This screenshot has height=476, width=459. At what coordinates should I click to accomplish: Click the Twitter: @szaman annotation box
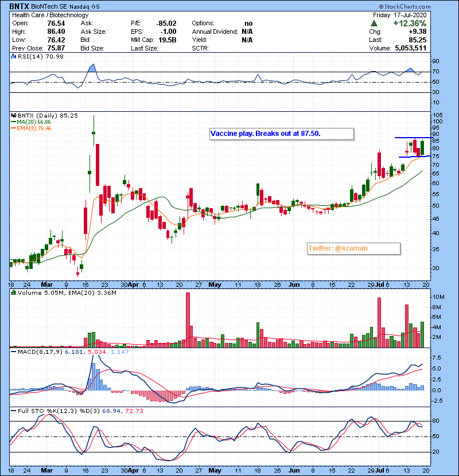[353, 249]
